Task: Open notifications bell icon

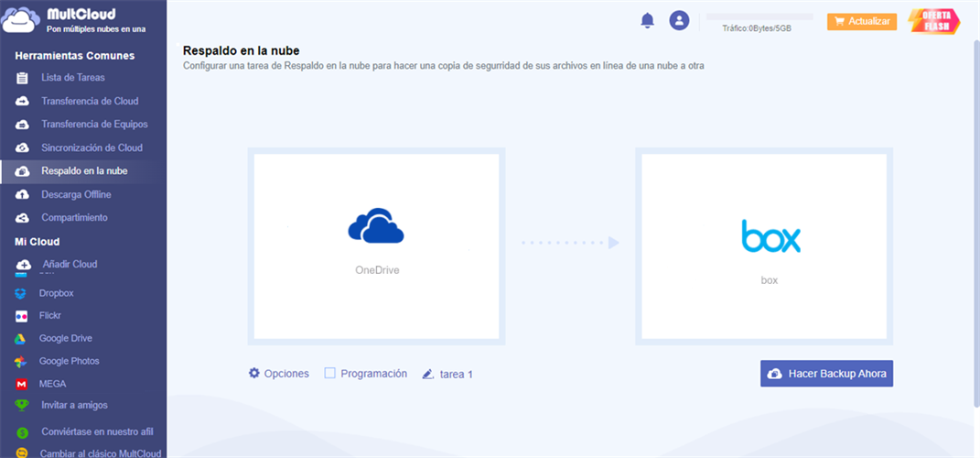Action: (x=647, y=21)
